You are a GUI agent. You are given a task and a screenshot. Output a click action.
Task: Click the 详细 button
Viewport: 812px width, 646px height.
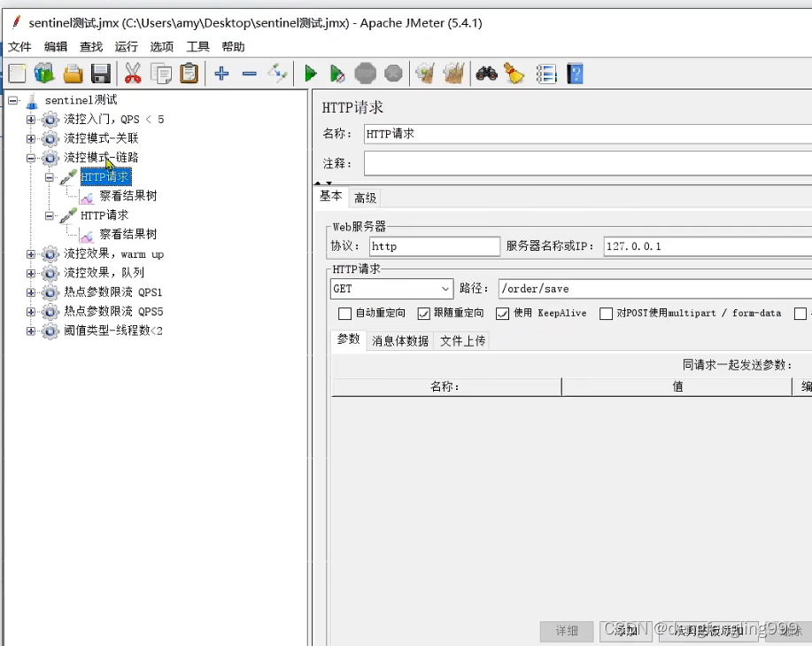[x=567, y=630]
